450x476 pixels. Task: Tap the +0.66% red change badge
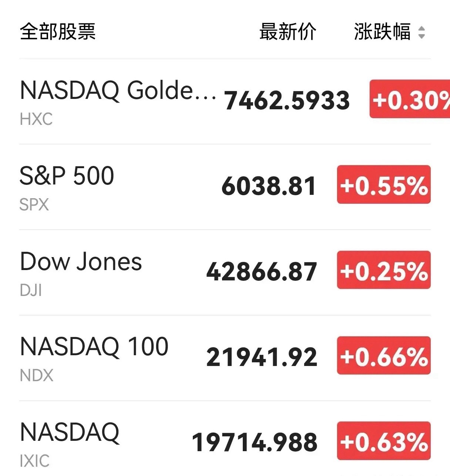click(x=384, y=356)
